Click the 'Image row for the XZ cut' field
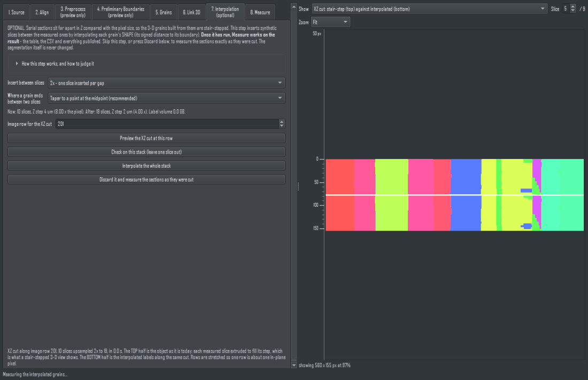The width and height of the screenshot is (588, 380). (167, 124)
